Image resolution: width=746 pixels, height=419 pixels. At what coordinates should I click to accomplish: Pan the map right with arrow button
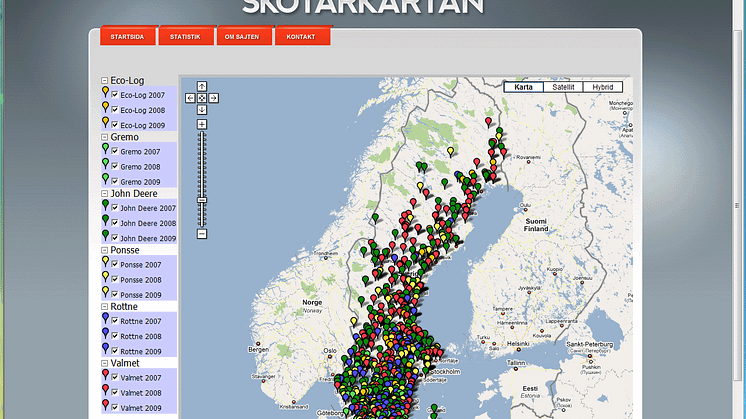click(214, 98)
